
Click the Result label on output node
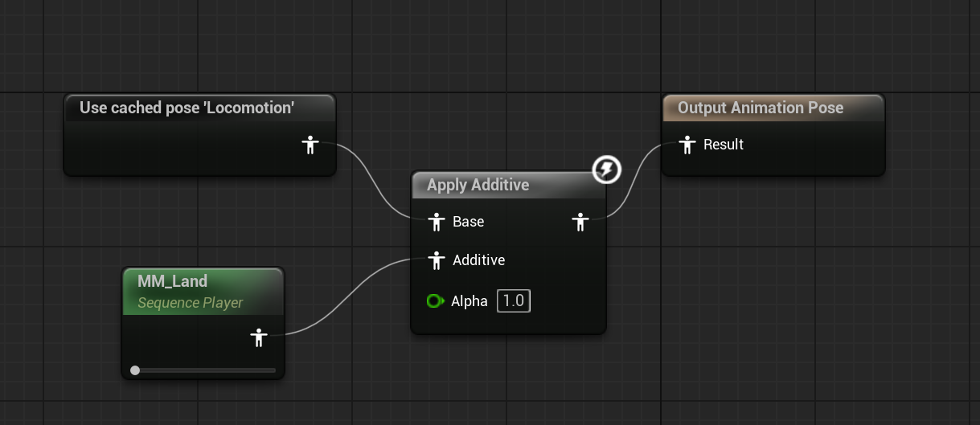[724, 145]
